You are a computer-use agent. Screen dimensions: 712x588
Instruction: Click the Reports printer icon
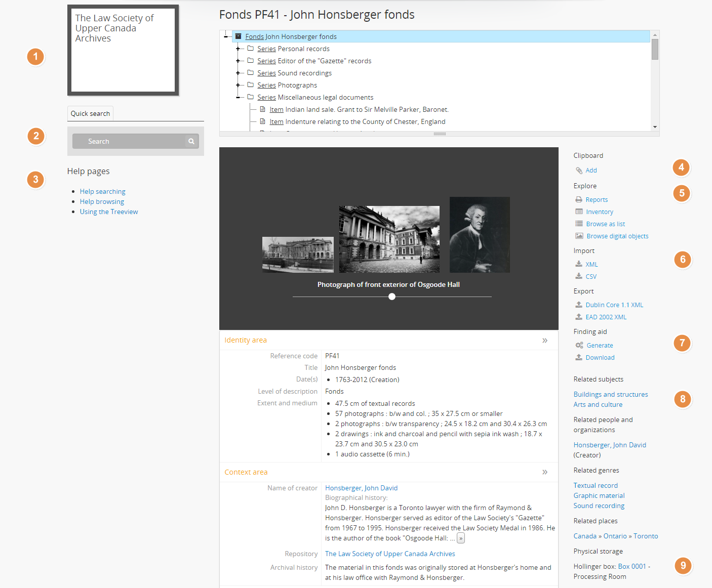pyautogui.click(x=579, y=200)
